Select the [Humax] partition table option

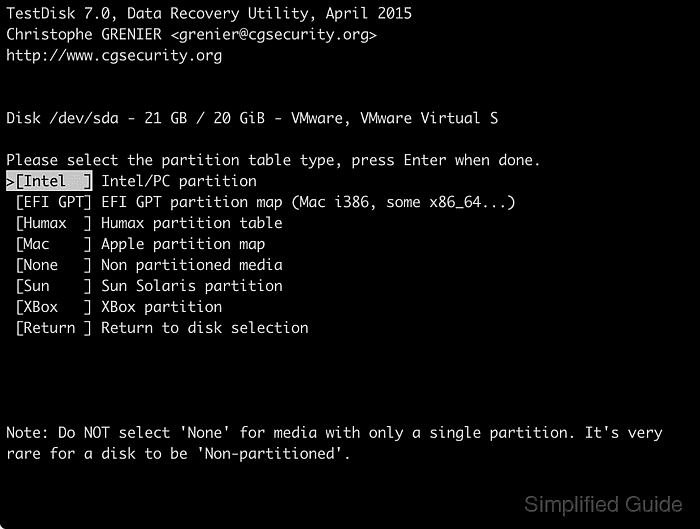coord(54,223)
